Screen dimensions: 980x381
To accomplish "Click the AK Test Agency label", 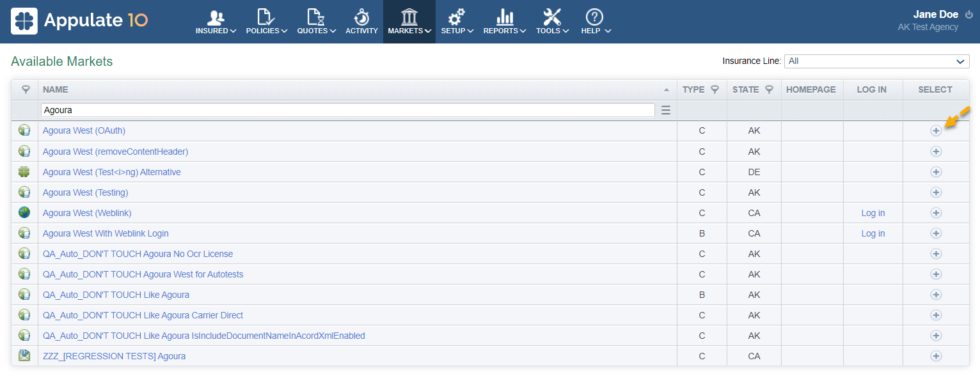I will tap(928, 27).
